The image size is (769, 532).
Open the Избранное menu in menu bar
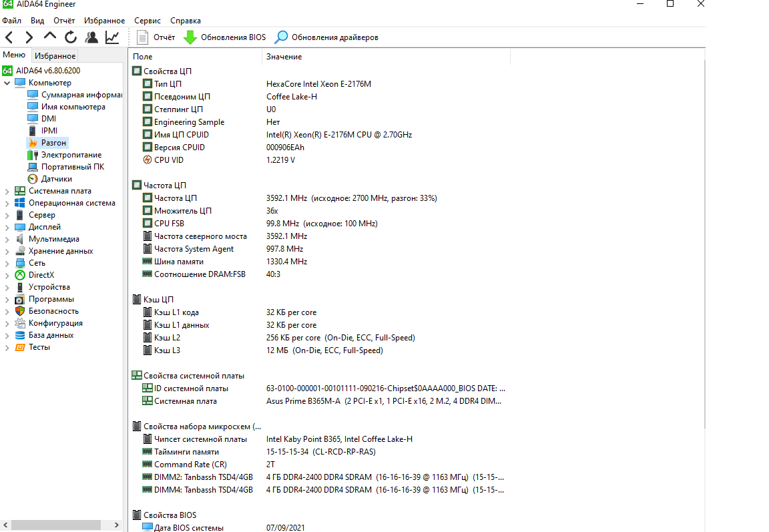point(104,21)
